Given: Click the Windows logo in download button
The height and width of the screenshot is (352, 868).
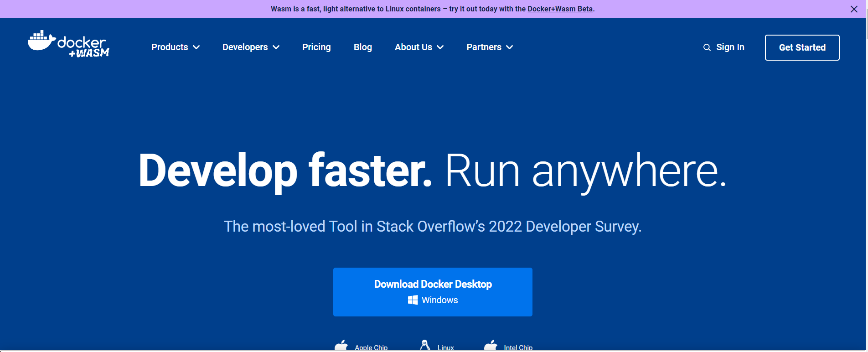Looking at the screenshot, I should click(413, 300).
